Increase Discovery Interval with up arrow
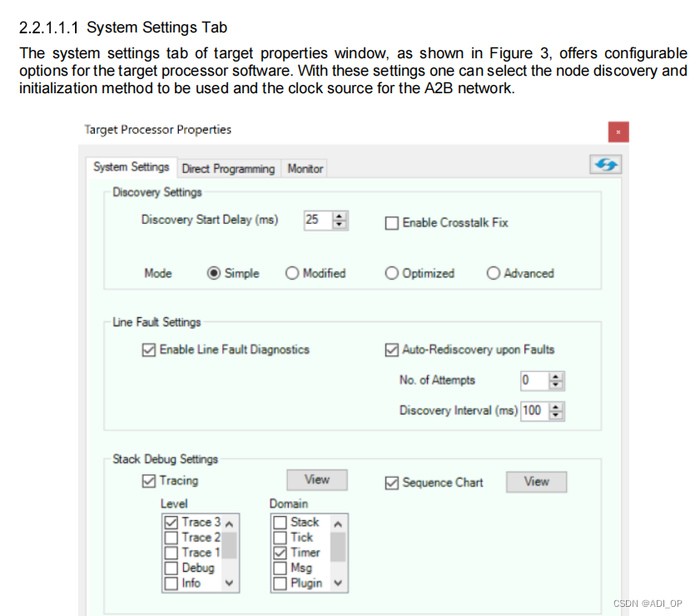The height and width of the screenshot is (616, 695). tap(556, 407)
